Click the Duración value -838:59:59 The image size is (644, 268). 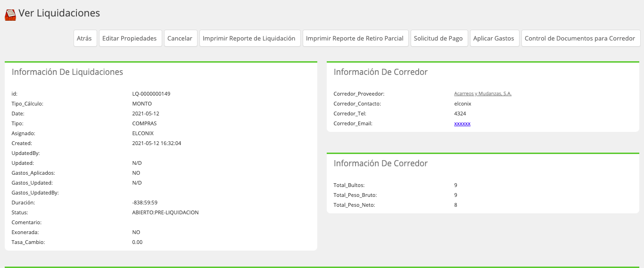coord(145,203)
